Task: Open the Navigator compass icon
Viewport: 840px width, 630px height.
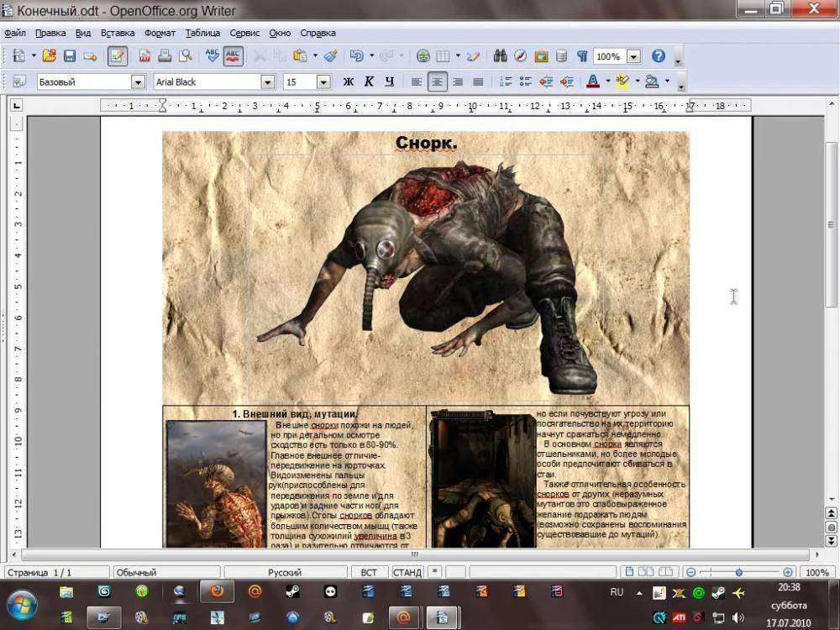Action: pos(521,56)
